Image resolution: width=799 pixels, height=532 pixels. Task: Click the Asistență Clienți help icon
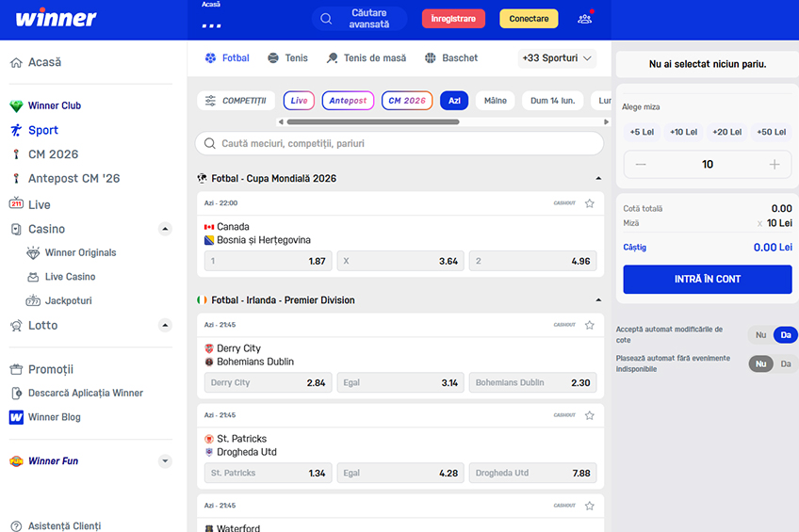16,526
